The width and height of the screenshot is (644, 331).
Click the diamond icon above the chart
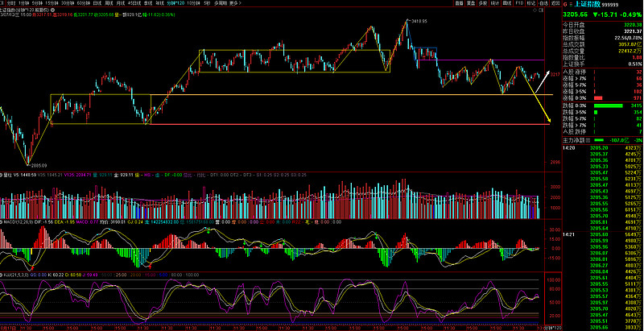coord(535,10)
